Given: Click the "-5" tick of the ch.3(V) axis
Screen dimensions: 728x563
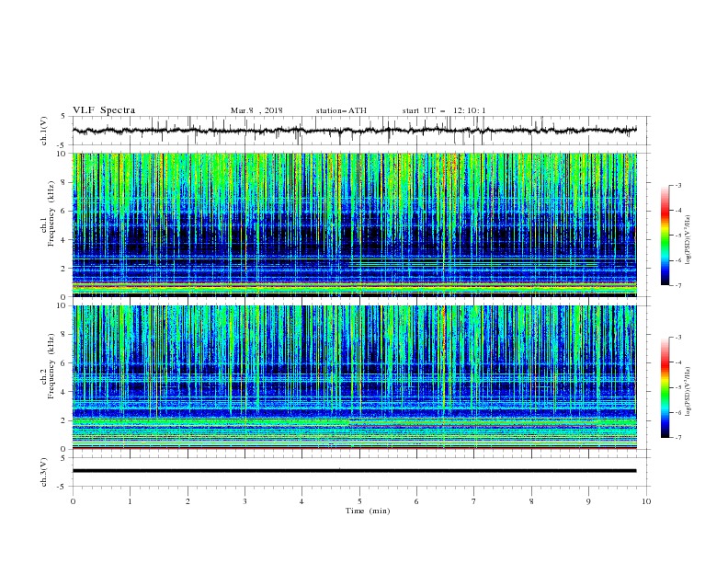Looking at the screenshot, I should coord(63,487).
